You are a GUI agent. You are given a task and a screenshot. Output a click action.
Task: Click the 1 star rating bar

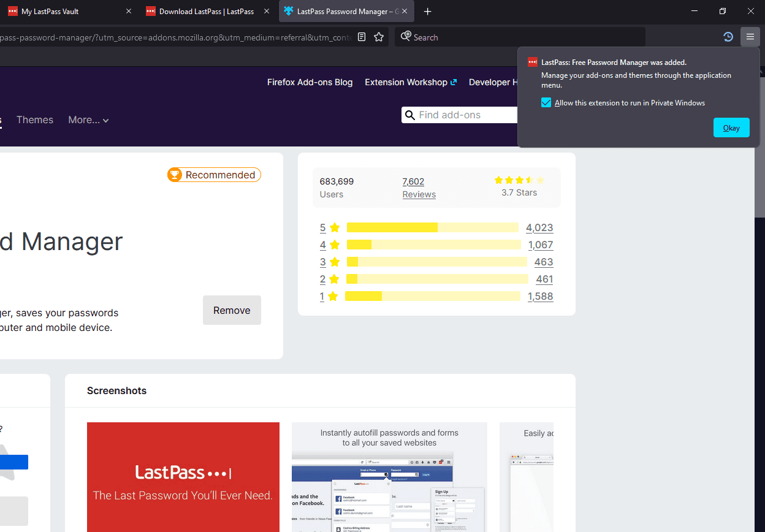(x=433, y=296)
